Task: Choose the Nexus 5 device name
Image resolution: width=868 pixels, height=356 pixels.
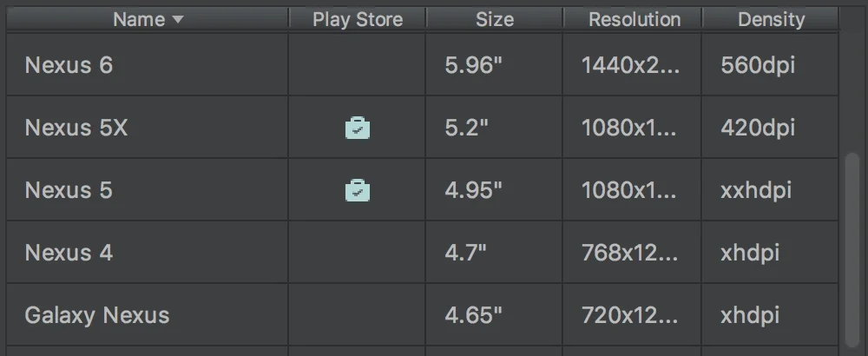Action: pyautogui.click(x=69, y=190)
